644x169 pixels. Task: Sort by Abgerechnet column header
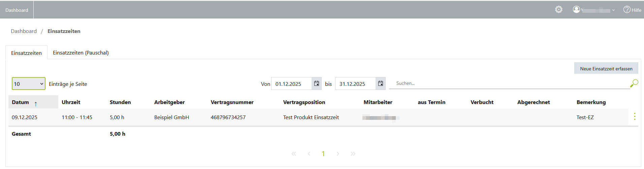coord(534,102)
